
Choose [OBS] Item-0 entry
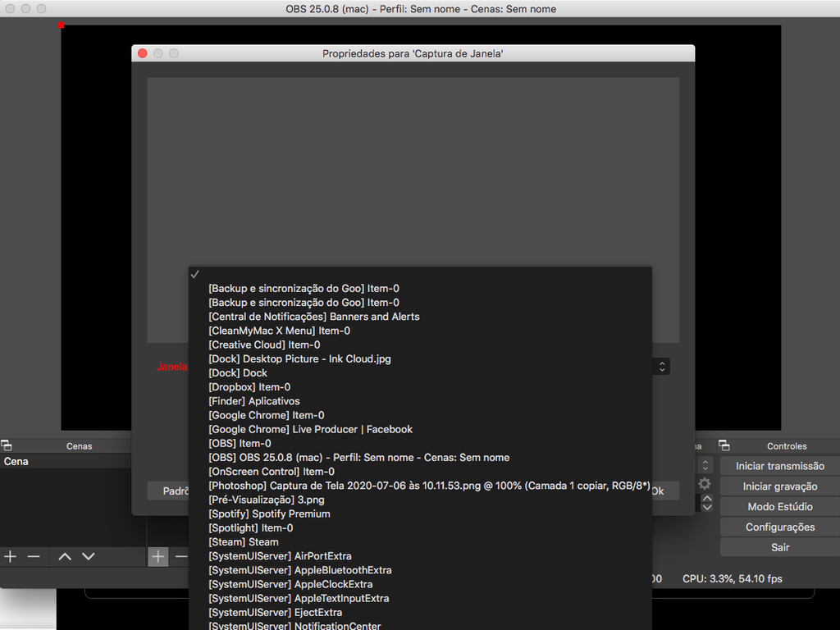click(x=420, y=444)
